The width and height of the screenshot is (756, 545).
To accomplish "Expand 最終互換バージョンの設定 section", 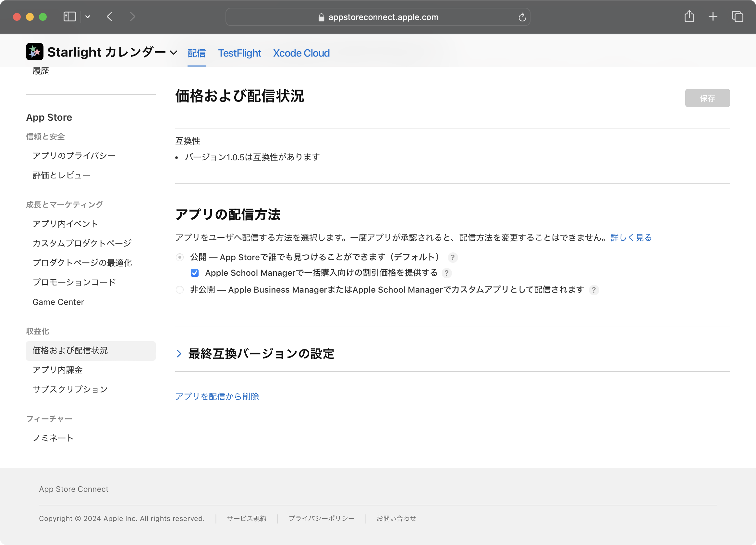I will 179,354.
